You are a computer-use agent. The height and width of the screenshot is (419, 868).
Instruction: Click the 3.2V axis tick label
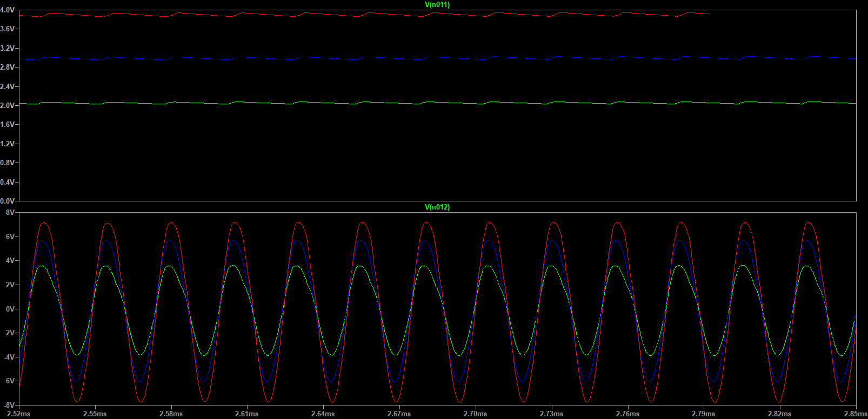tap(8, 49)
